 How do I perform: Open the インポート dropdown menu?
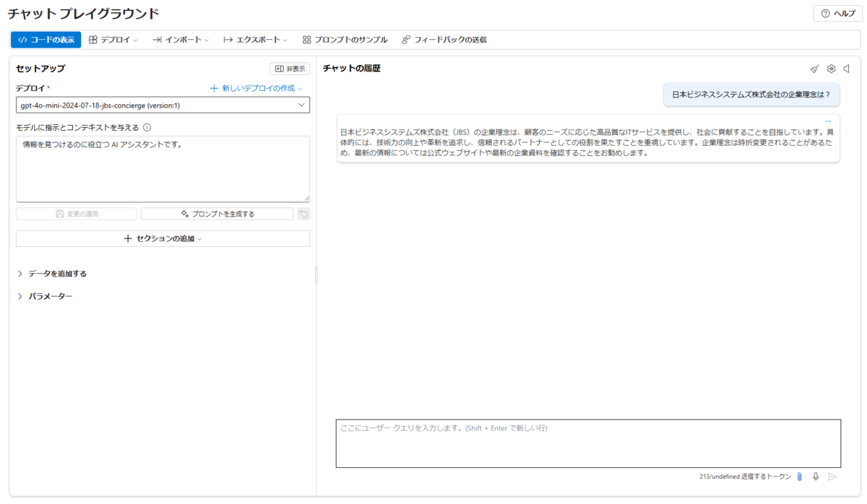[181, 40]
